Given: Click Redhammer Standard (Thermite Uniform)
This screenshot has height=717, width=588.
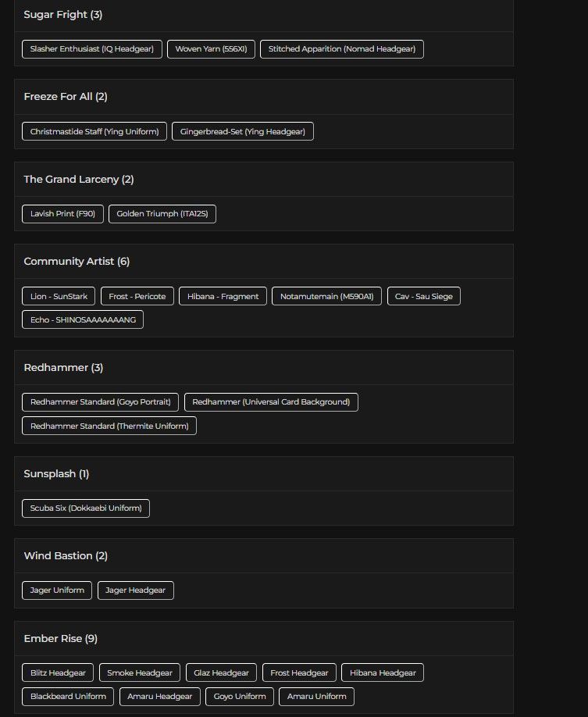Looking at the screenshot, I should (109, 426).
